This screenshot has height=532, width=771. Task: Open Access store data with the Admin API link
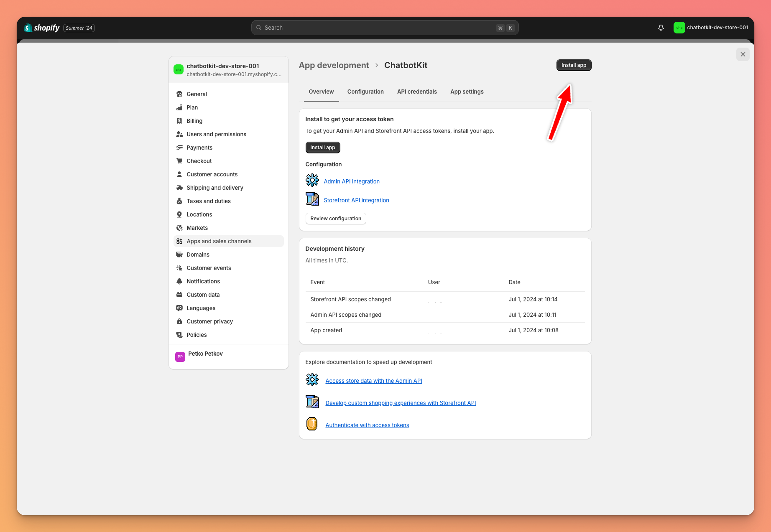pos(374,381)
